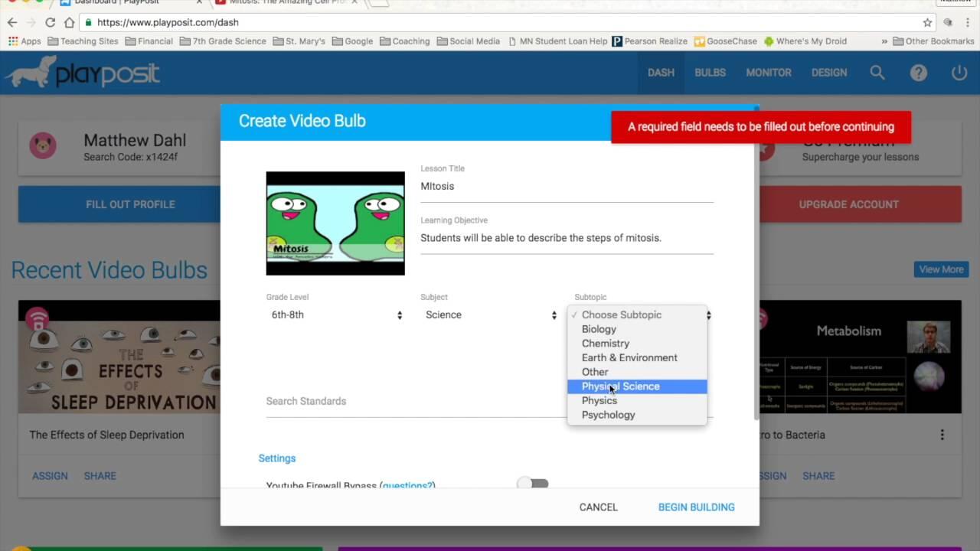Open options menu on the Bacteria bulb card
This screenshot has height=551, width=980.
[942, 435]
